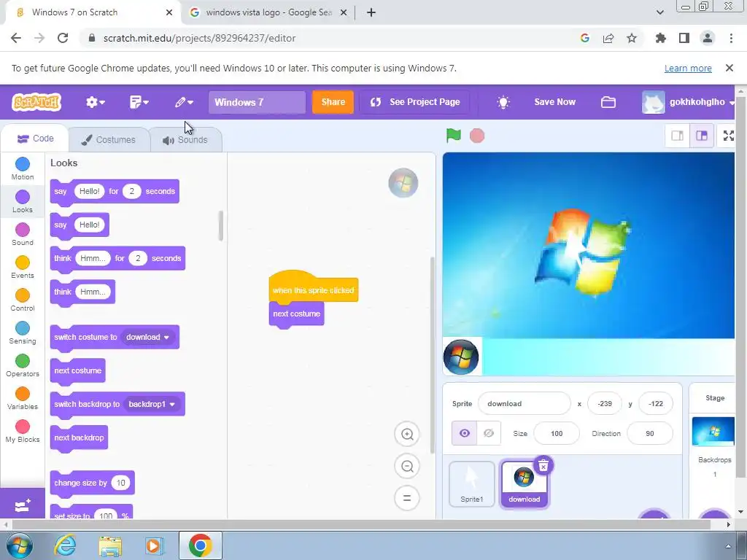Open the Edit pencil menu
747x560 pixels.
point(184,102)
